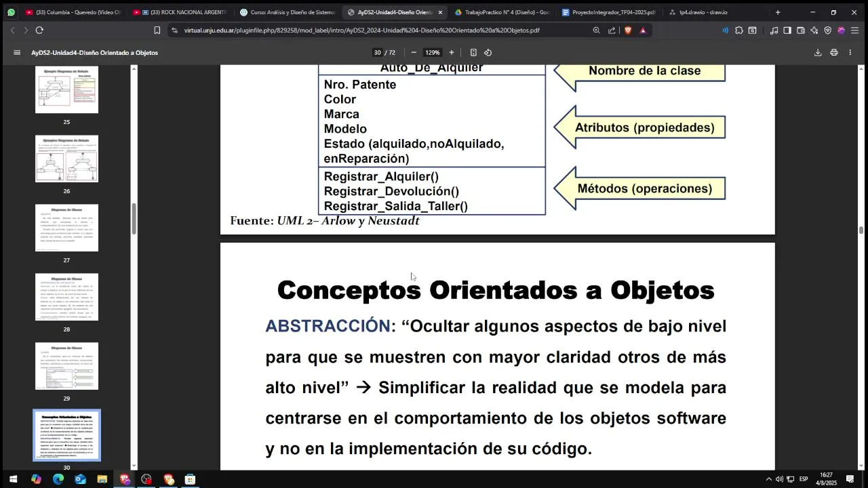
Task: Select page 30 thumbnail
Action: [x=66, y=435]
